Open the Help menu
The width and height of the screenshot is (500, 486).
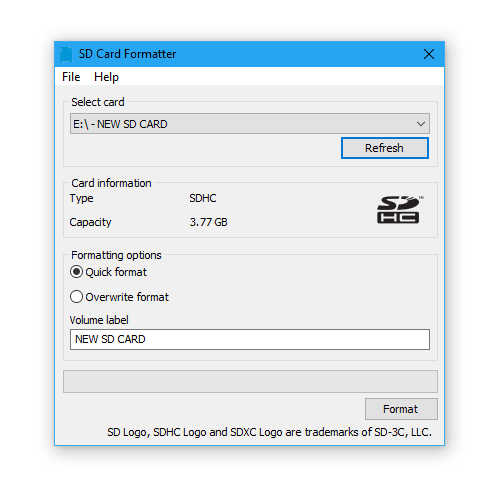106,77
